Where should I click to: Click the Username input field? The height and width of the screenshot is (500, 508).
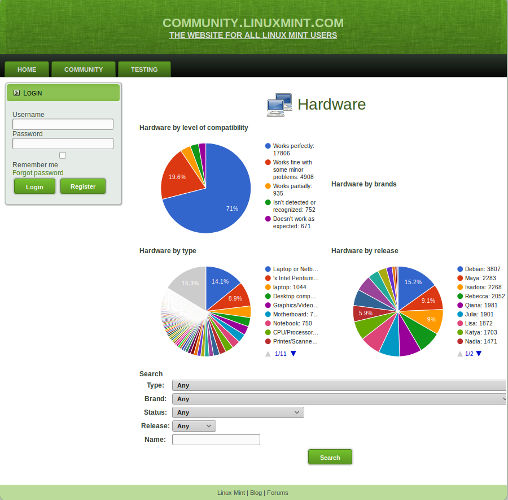tap(63, 124)
